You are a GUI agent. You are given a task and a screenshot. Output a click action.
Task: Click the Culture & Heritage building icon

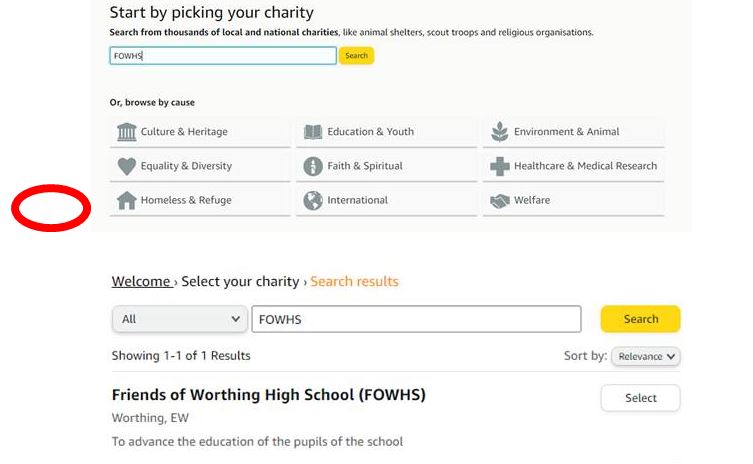point(127,132)
